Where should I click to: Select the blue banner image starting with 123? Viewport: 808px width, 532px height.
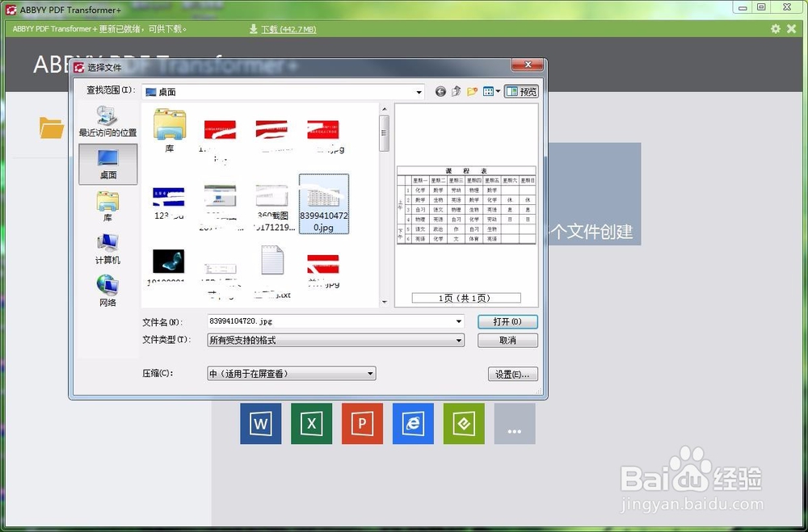coord(169,203)
